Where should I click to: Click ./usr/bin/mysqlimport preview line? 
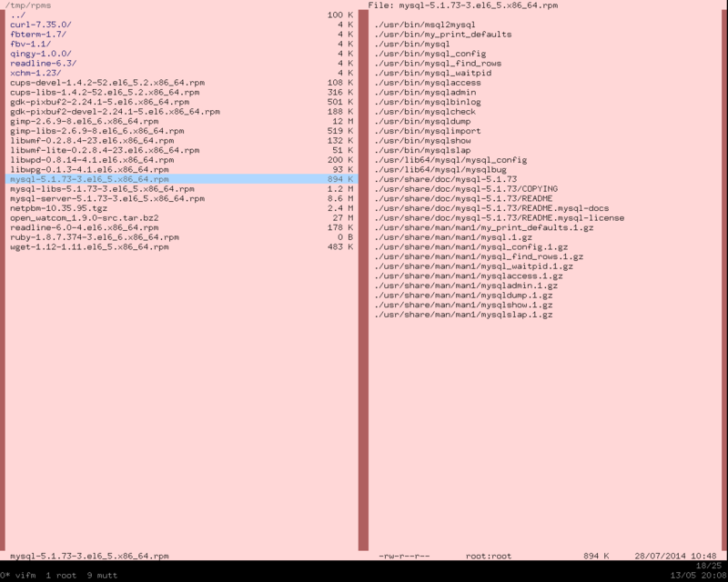428,131
